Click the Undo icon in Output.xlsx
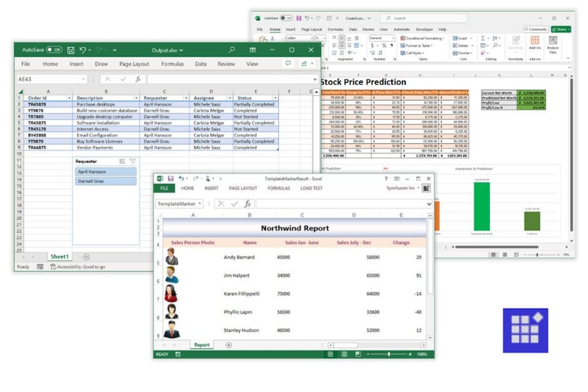Image resolution: width=588 pixels, height=392 pixels. (x=83, y=50)
